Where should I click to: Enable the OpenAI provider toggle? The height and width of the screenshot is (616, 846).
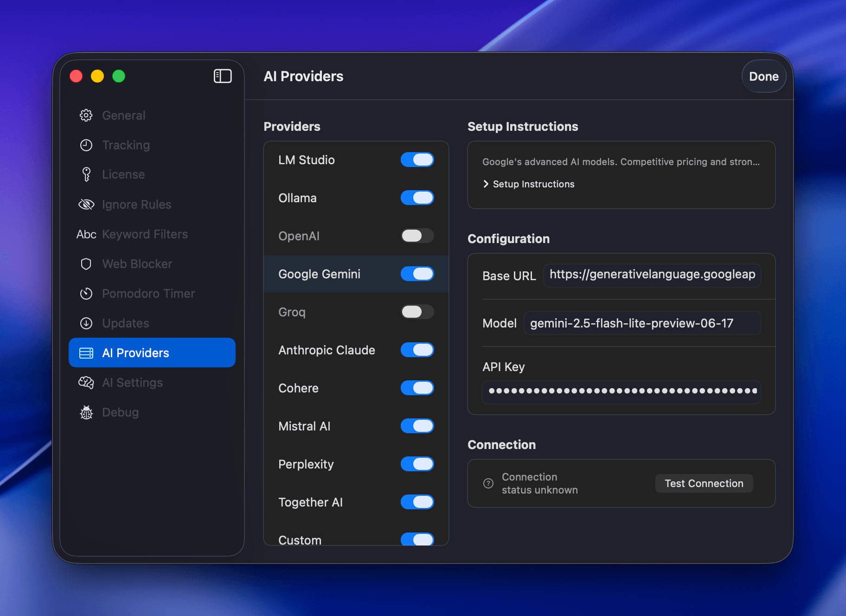417,236
